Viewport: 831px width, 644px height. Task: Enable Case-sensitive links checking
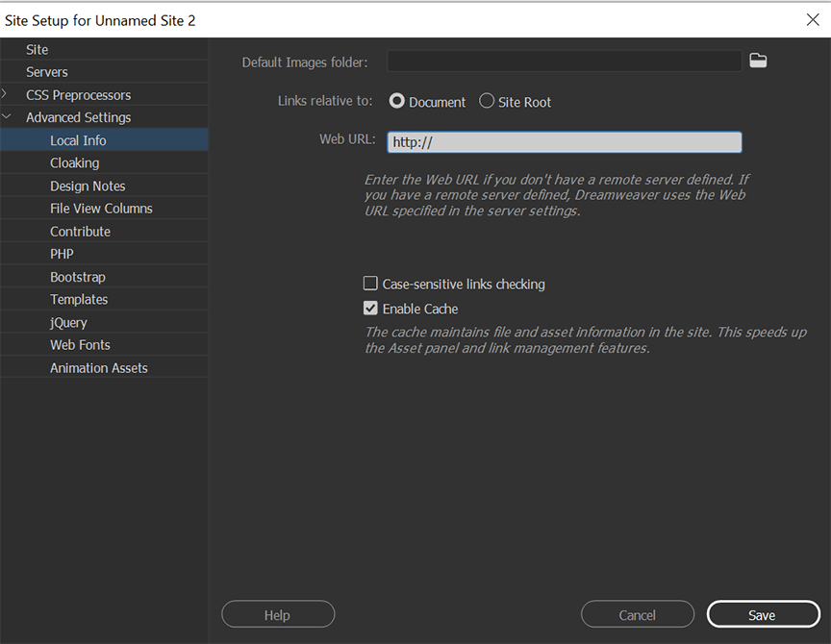370,284
